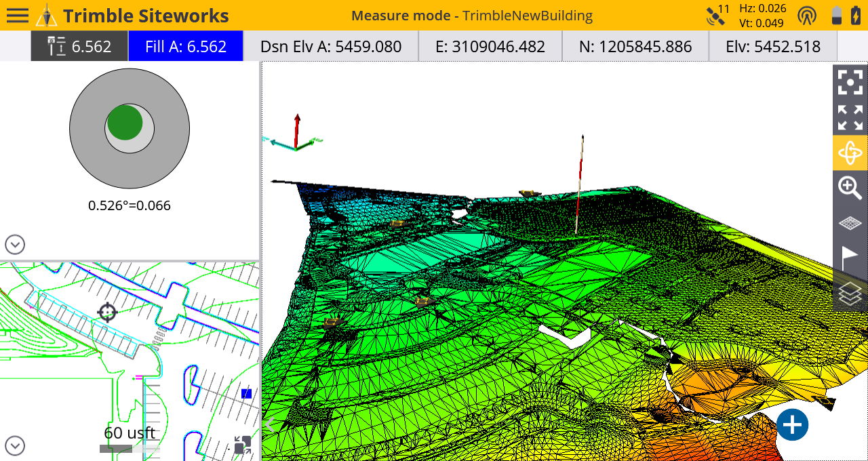
Task: Open the hamburger main menu
Action: coord(17,16)
